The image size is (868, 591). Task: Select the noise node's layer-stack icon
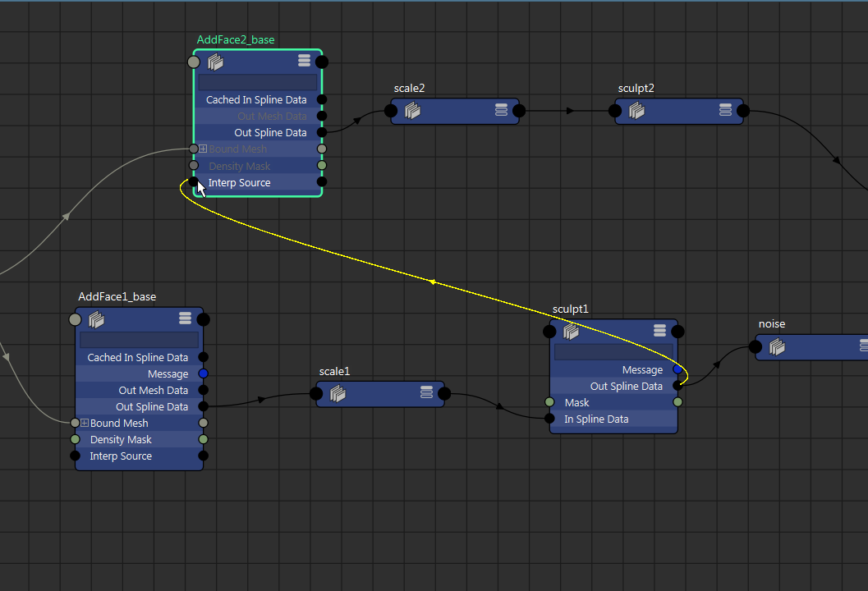pyautogui.click(x=778, y=346)
